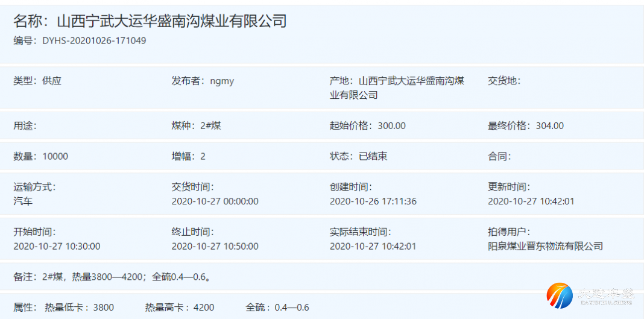This screenshot has height=319, width=644.
Task: Click the watermark text beside the logo
Action: coord(606,295)
